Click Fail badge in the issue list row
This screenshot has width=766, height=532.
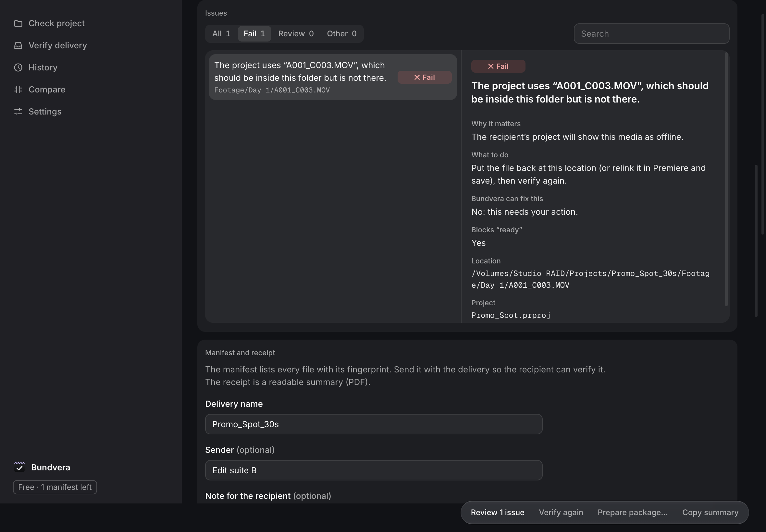pyautogui.click(x=424, y=77)
